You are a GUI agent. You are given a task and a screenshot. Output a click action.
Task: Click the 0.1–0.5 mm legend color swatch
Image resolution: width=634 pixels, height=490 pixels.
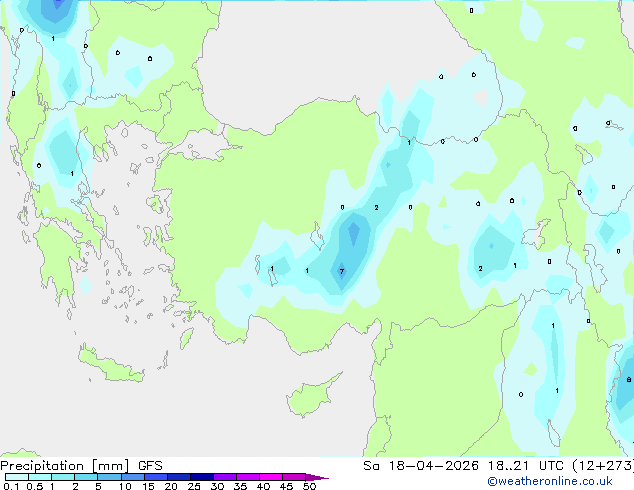17,477
